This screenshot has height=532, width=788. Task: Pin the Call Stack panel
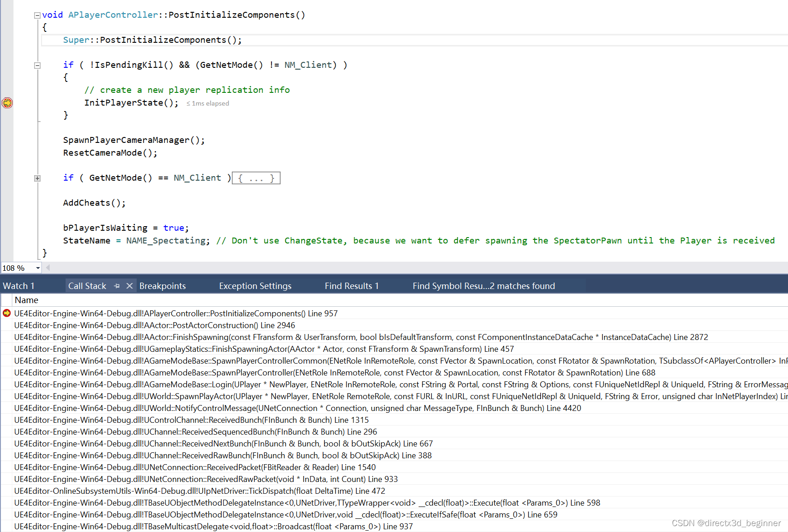pos(117,286)
